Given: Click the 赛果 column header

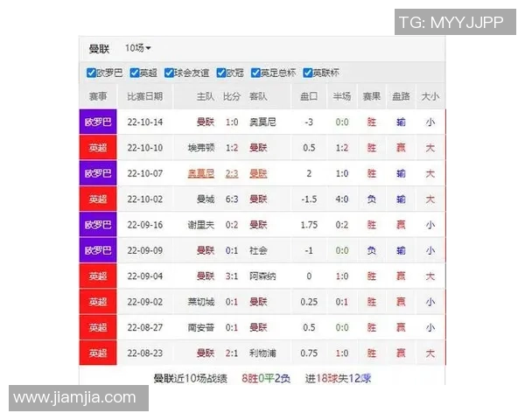Looking at the screenshot, I should point(372,96).
